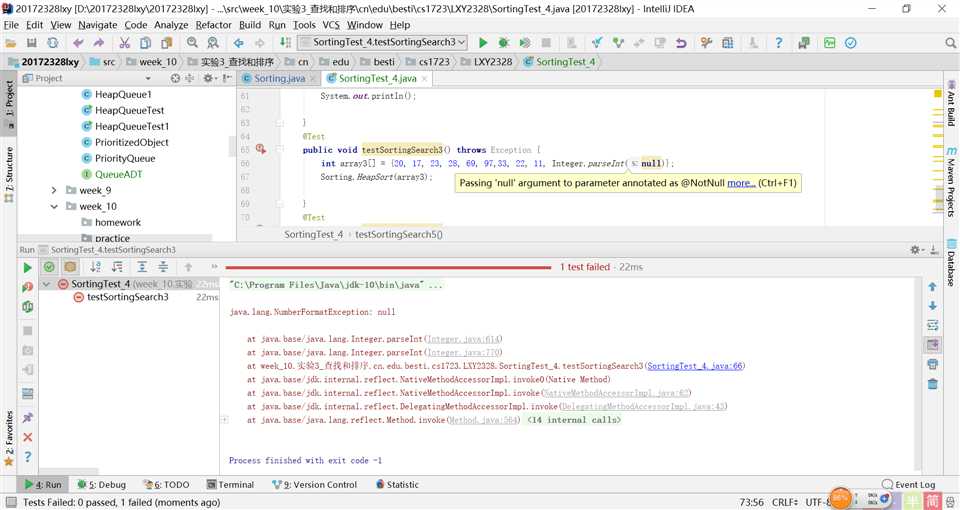Click the Print icon in the console sidebar
The image size is (960, 510).
pyautogui.click(x=932, y=364)
